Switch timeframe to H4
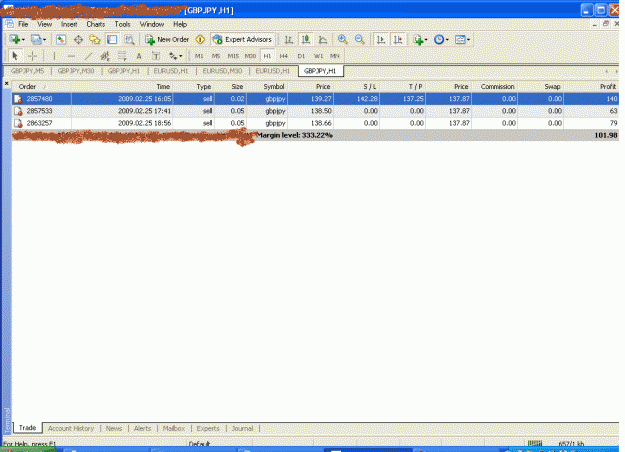Screen dimensions: 625x452 (283, 56)
